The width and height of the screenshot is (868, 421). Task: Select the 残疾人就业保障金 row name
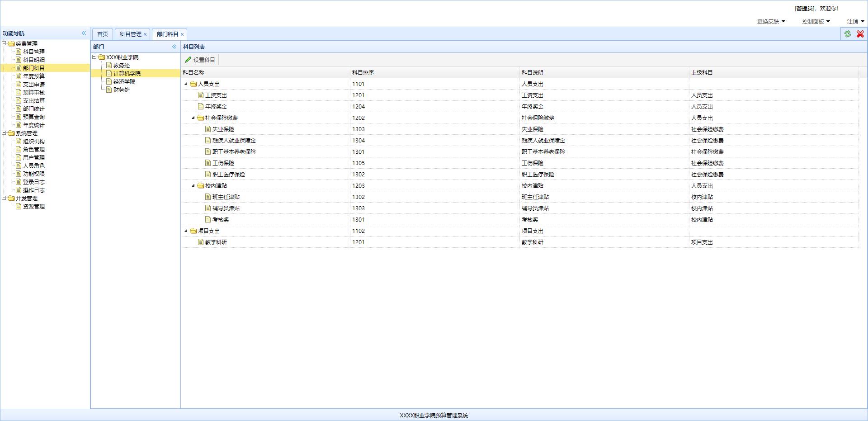click(234, 141)
